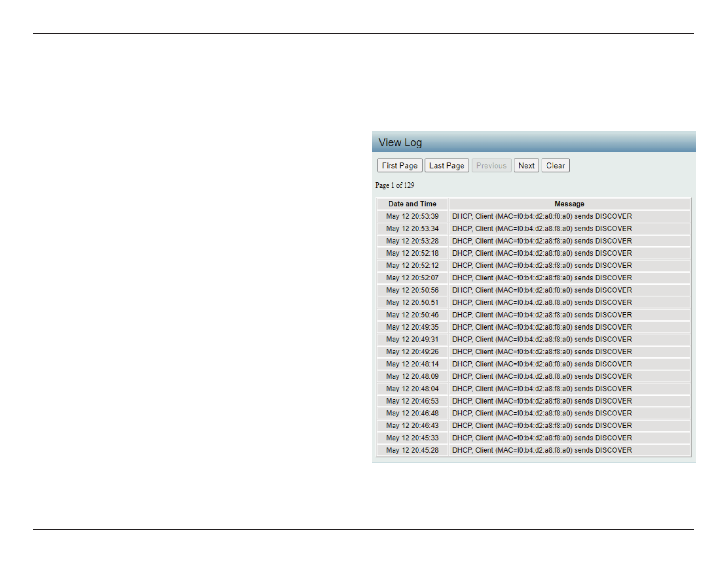Select timestamp 'May 12 20:46:48'
728x563 pixels.
[x=412, y=413]
